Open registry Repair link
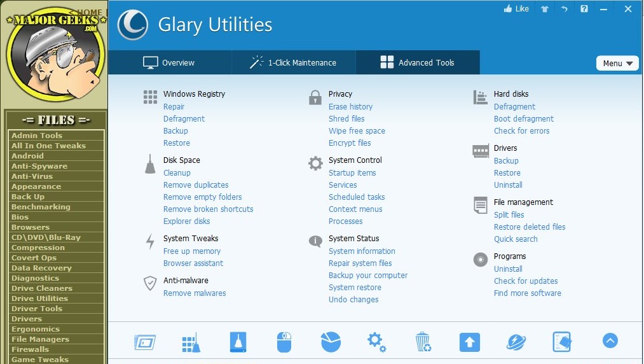This screenshot has height=364, width=644. (x=174, y=106)
